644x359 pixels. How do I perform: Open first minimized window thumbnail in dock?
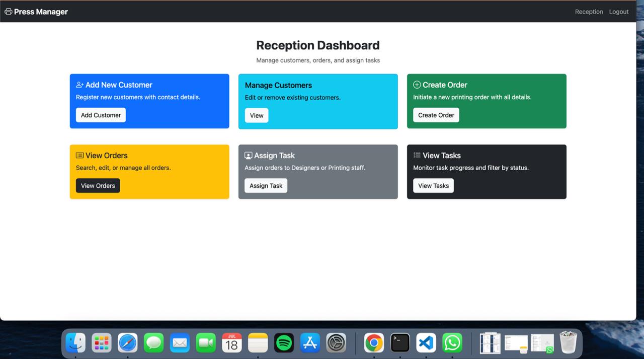coord(490,343)
